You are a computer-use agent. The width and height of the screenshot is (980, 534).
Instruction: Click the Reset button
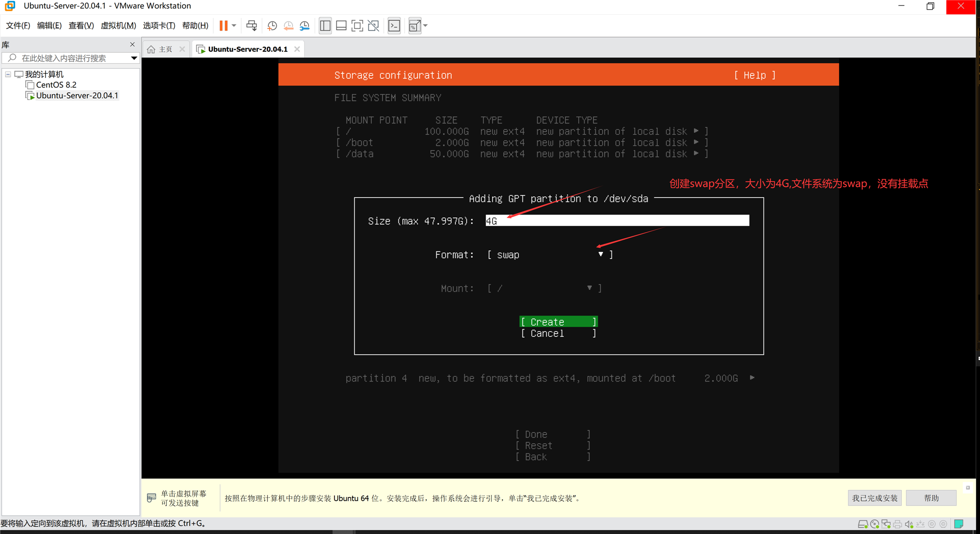pos(553,446)
